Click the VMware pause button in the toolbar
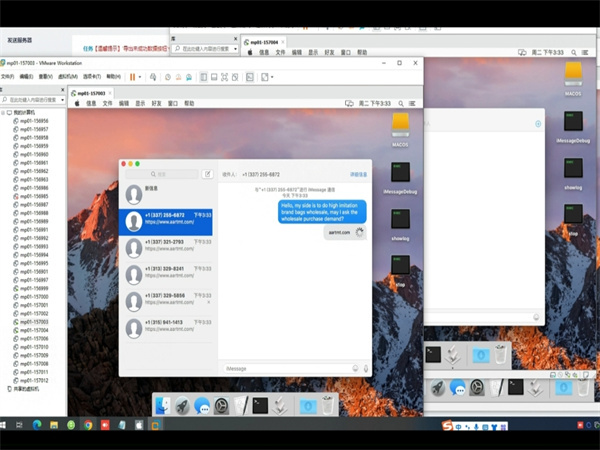 pos(132,76)
